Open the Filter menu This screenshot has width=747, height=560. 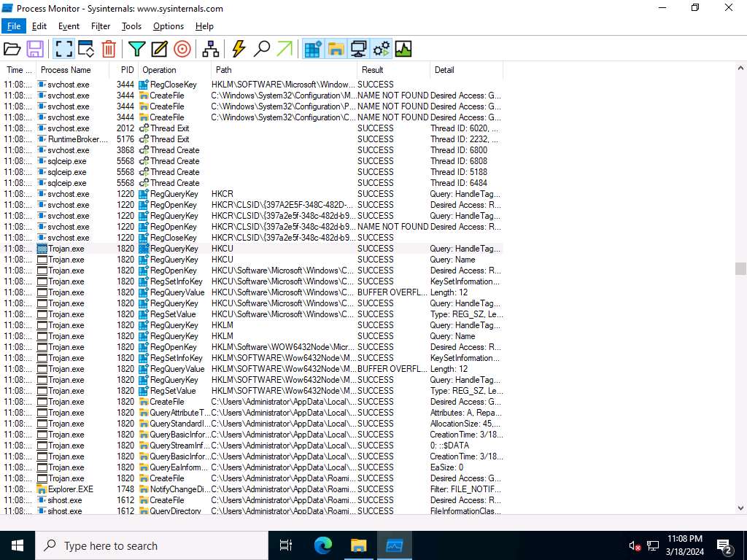(101, 26)
